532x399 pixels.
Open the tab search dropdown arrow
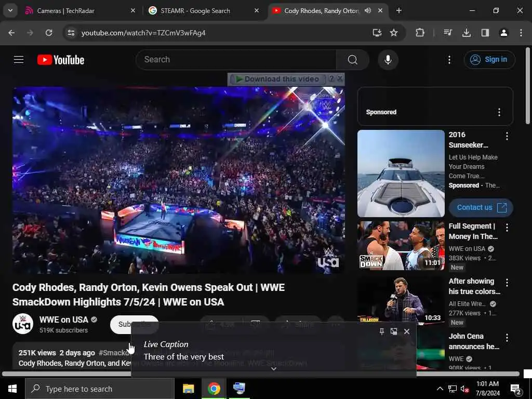coord(10,10)
